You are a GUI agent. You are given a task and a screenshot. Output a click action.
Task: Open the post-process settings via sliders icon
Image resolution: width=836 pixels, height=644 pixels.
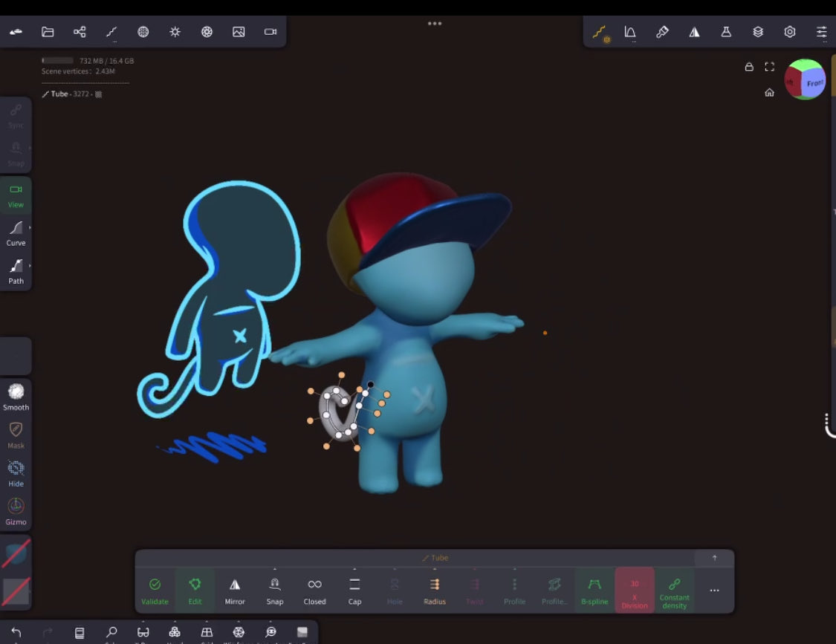click(x=821, y=32)
